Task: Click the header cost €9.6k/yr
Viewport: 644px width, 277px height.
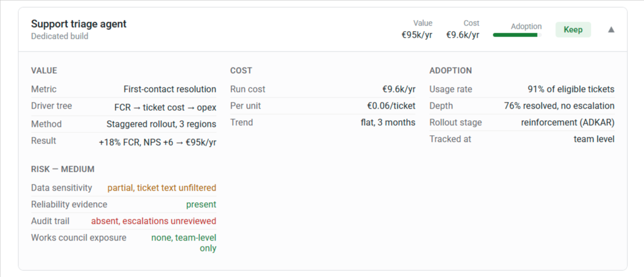Action: [x=463, y=34]
